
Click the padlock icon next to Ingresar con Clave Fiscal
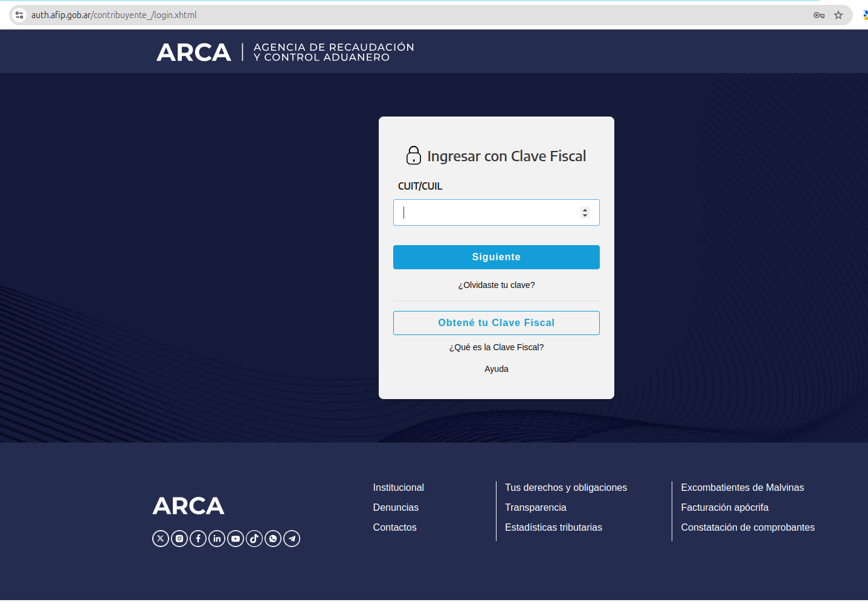pyautogui.click(x=414, y=155)
